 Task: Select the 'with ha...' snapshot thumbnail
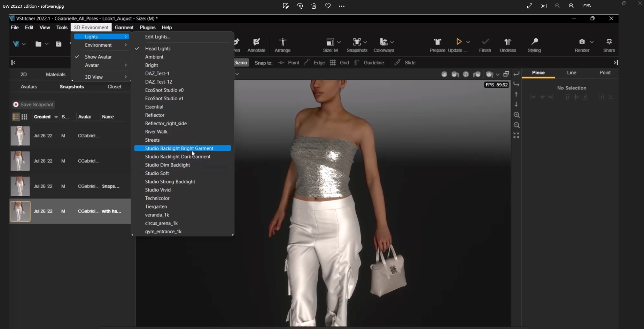(x=20, y=211)
